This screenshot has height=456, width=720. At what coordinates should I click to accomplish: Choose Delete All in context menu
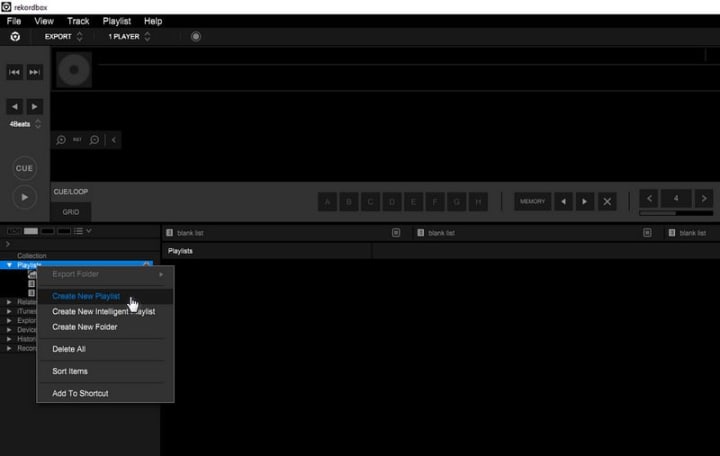[105, 349]
